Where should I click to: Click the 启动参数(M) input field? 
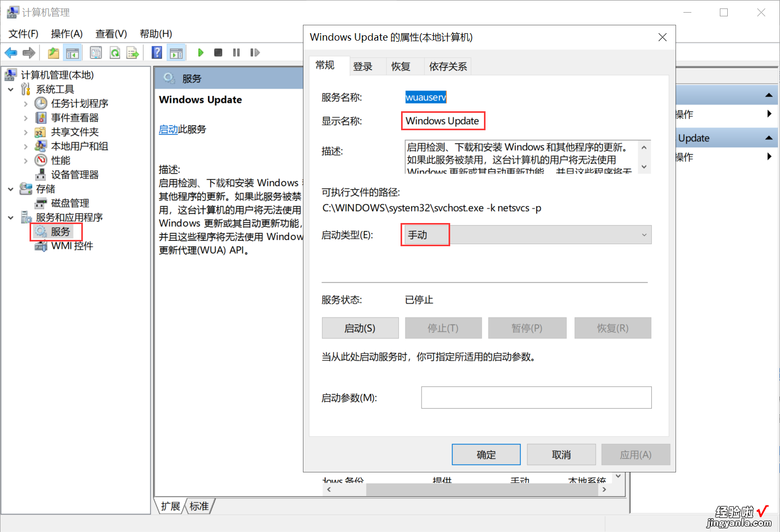(x=536, y=398)
